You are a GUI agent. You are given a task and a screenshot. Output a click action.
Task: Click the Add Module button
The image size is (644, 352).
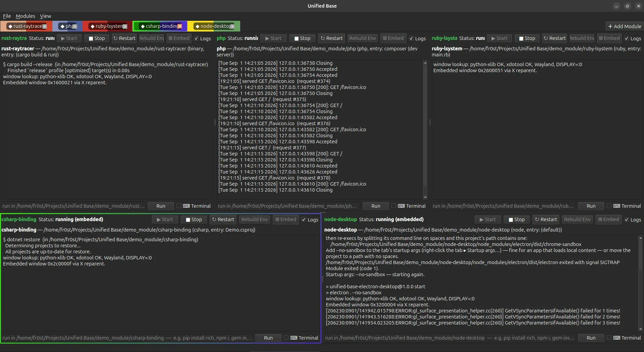(625, 26)
